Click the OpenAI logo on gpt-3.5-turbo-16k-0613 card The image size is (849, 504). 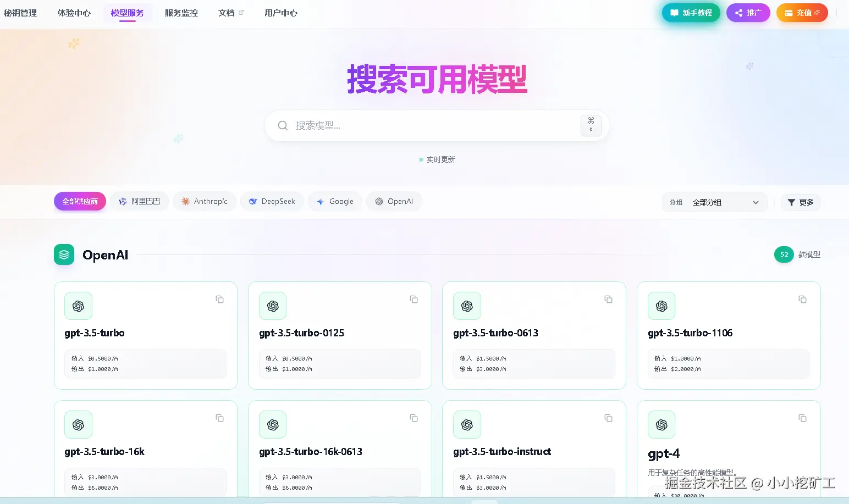273,425
